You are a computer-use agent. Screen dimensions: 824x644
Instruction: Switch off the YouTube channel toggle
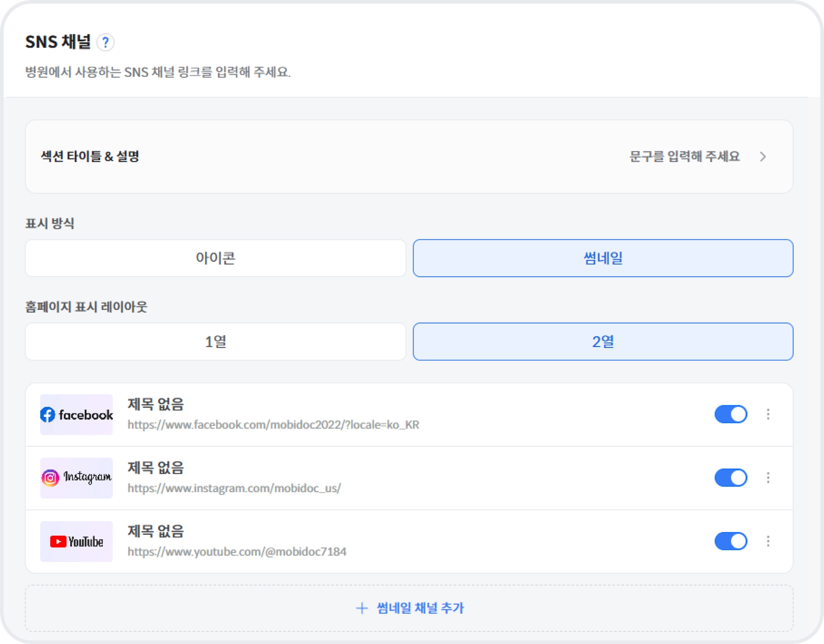(x=731, y=541)
